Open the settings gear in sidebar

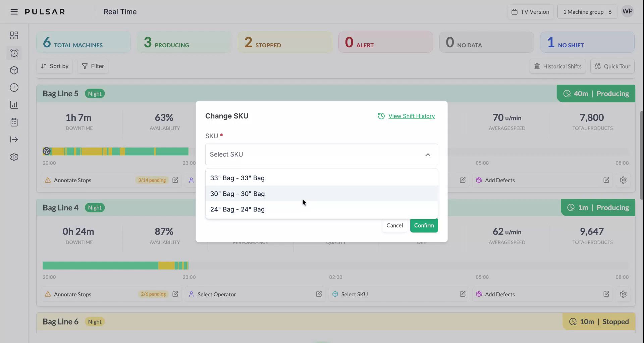(14, 157)
